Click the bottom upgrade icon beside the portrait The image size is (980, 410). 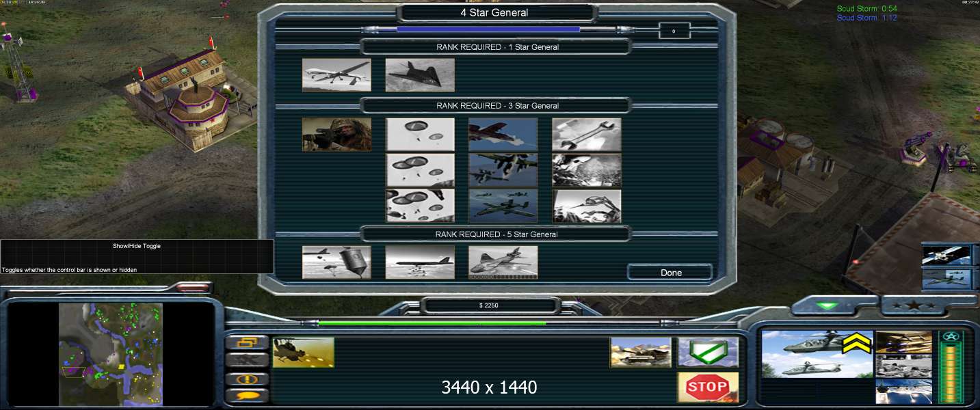(x=904, y=392)
